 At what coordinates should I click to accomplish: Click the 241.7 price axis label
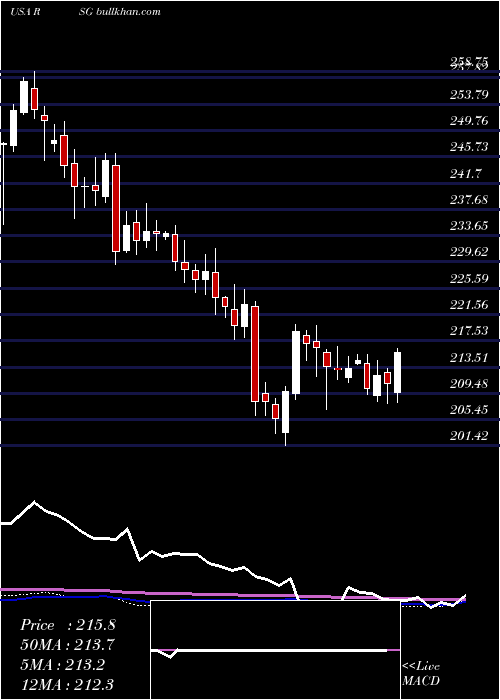click(465, 173)
